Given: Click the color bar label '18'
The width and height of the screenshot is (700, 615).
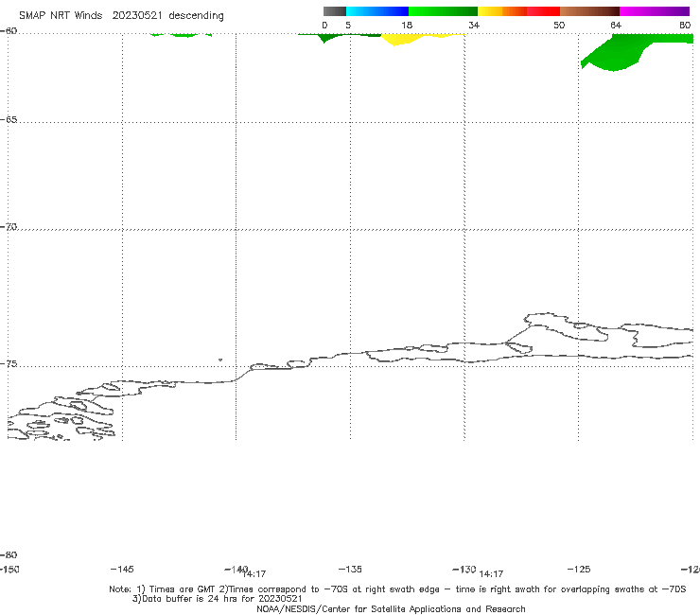Looking at the screenshot, I should pos(407,26).
